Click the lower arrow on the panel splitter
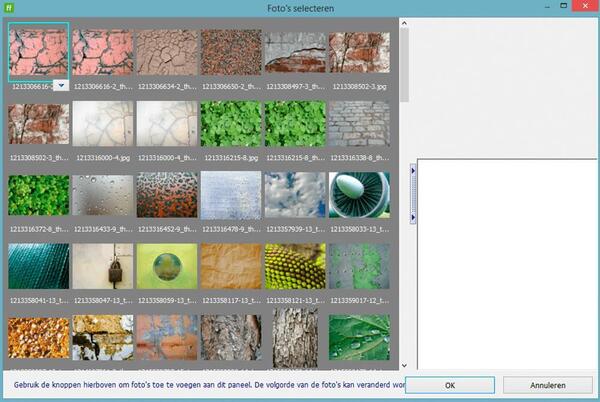 click(x=414, y=216)
